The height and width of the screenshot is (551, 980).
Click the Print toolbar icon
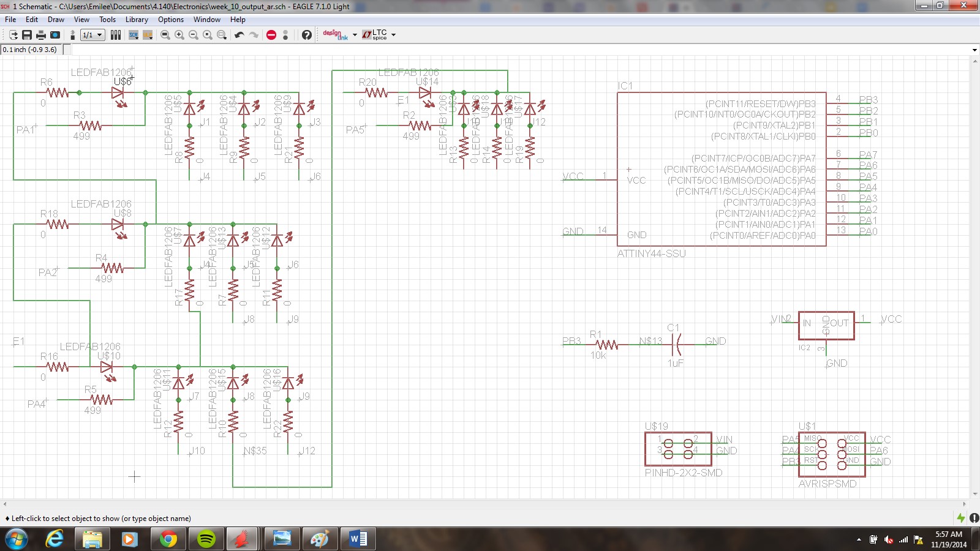point(41,35)
